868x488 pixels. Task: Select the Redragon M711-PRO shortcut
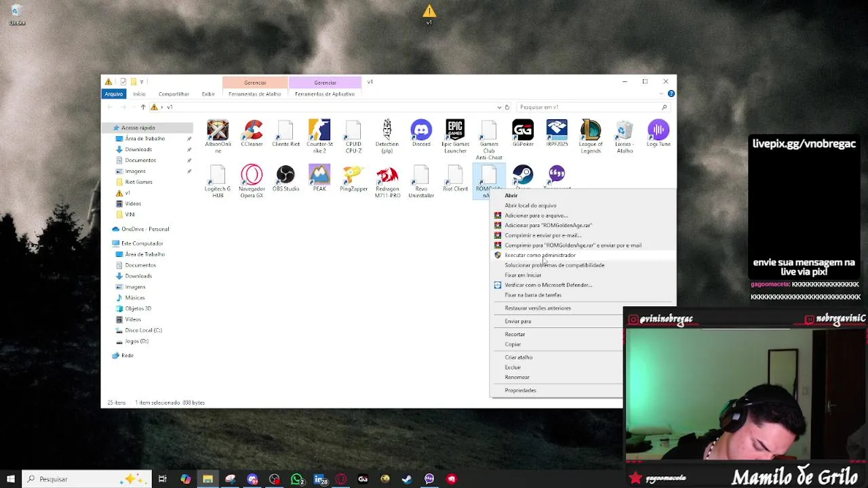(x=387, y=182)
